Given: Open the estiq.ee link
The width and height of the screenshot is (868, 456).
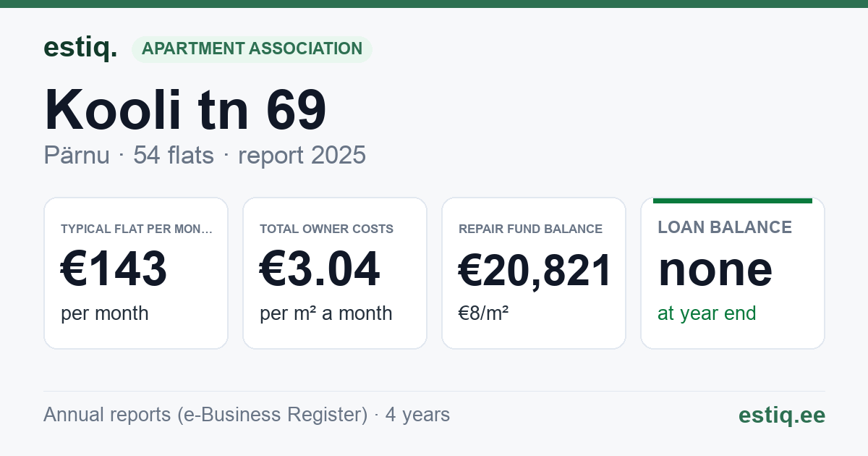Looking at the screenshot, I should point(782,415).
